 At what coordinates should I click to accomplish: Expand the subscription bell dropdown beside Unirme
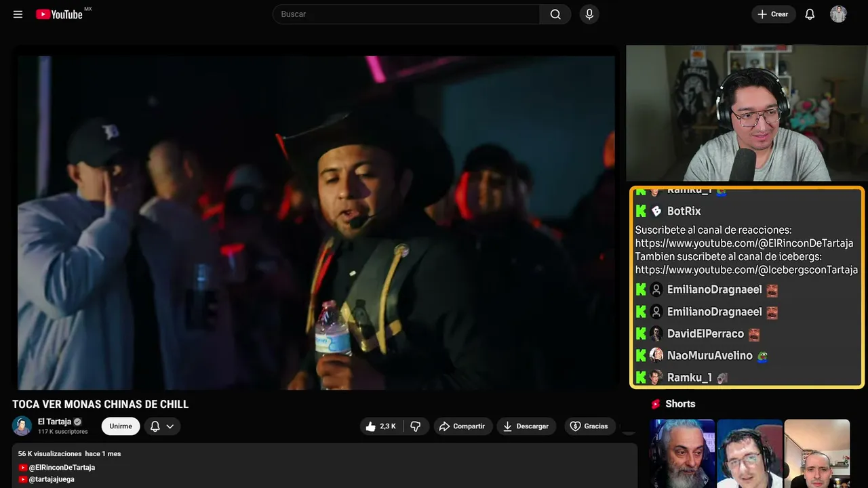162,426
